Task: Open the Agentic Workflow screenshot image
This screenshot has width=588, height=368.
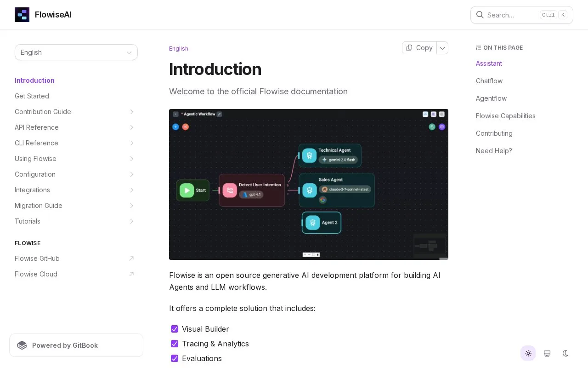Action: point(309,184)
